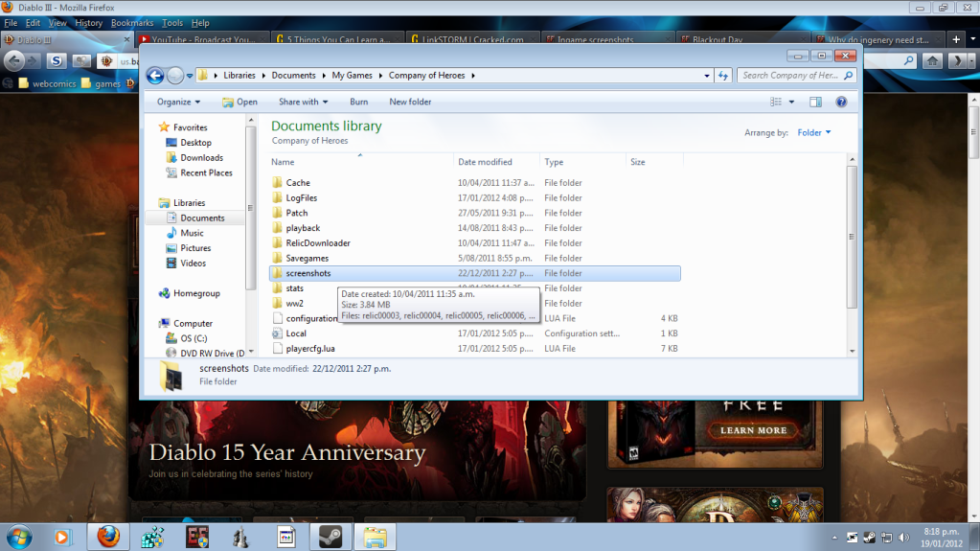The image size is (980, 551).
Task: Select the screenshots folder
Action: click(x=475, y=273)
